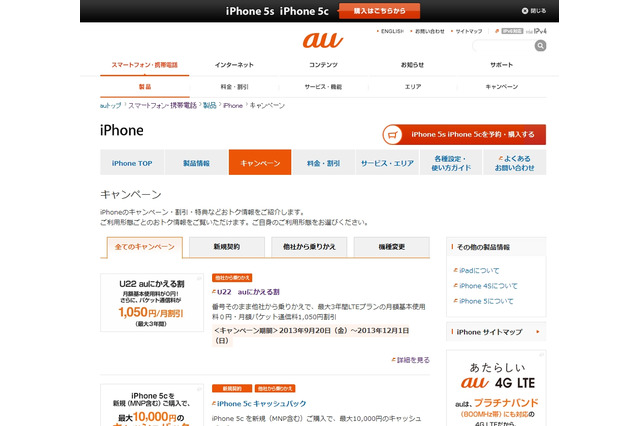Viewport: 640px width, 426px height.
Task: Select 機種変更 filter tab
Action: coord(391,247)
